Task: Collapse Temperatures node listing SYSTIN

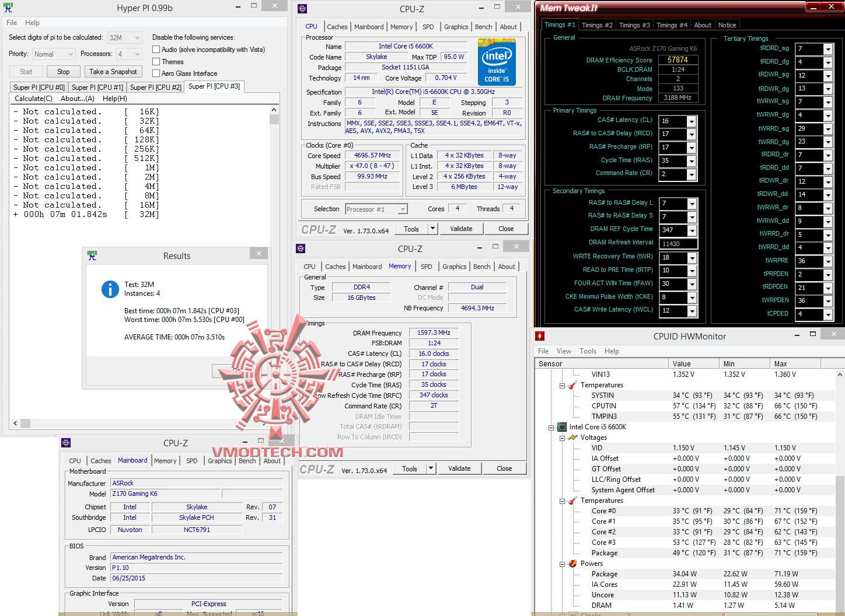Action: click(563, 386)
